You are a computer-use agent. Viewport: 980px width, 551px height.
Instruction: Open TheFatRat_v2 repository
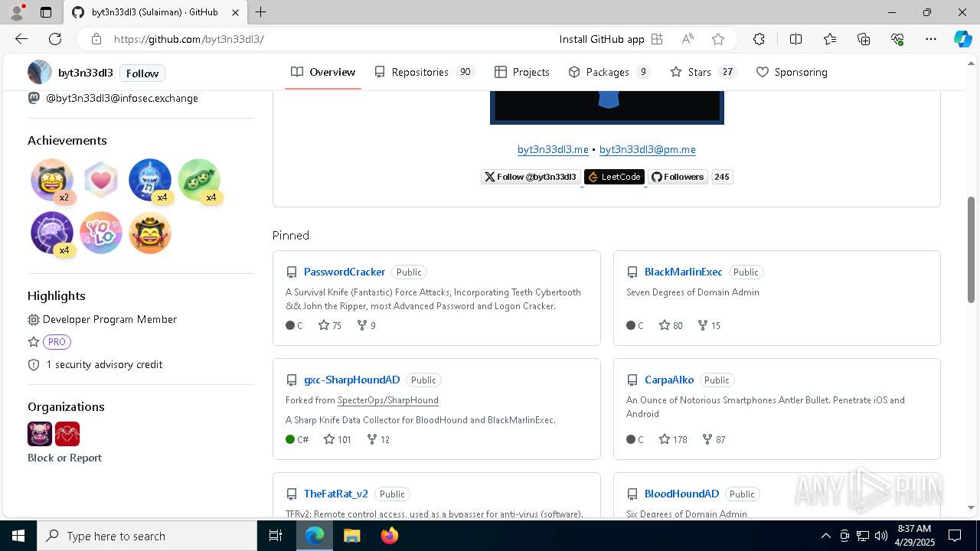click(x=335, y=494)
